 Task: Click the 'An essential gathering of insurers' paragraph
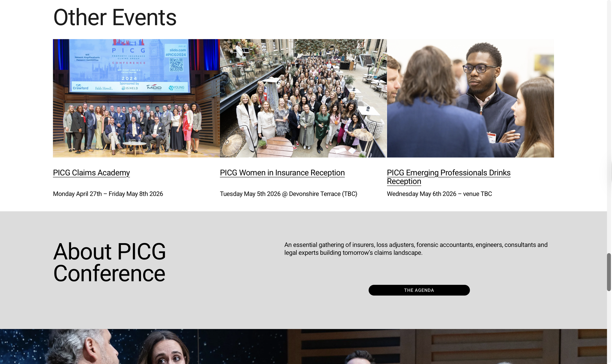point(416,249)
